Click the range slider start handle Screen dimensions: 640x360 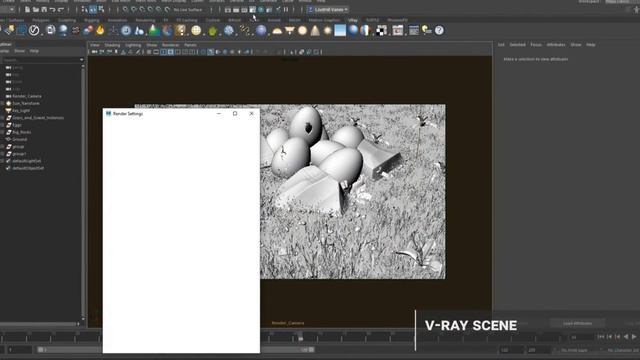click(40, 349)
